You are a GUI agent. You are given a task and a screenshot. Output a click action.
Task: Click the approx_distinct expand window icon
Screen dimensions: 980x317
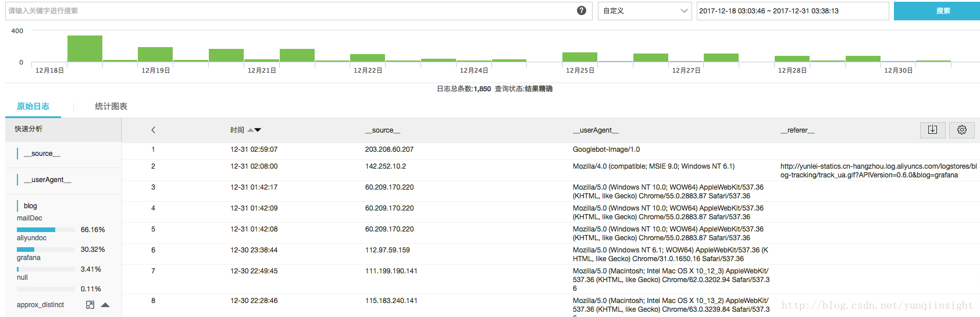point(90,305)
